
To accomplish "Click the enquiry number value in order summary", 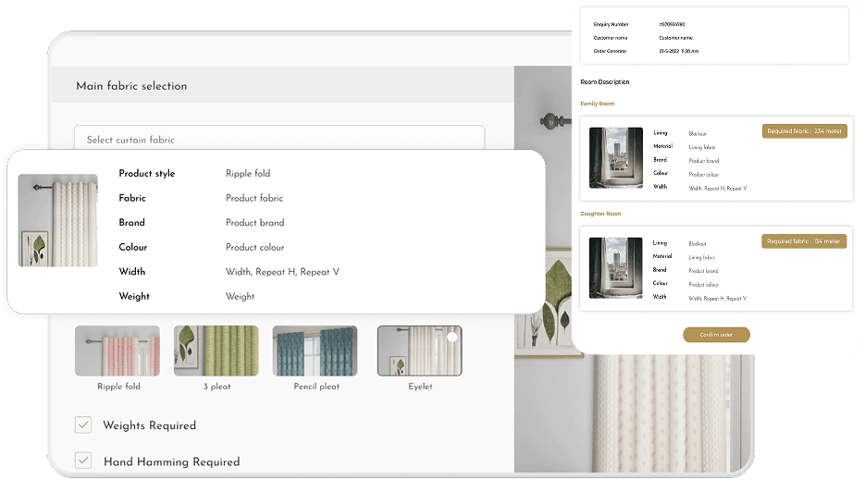I will coord(672,24).
